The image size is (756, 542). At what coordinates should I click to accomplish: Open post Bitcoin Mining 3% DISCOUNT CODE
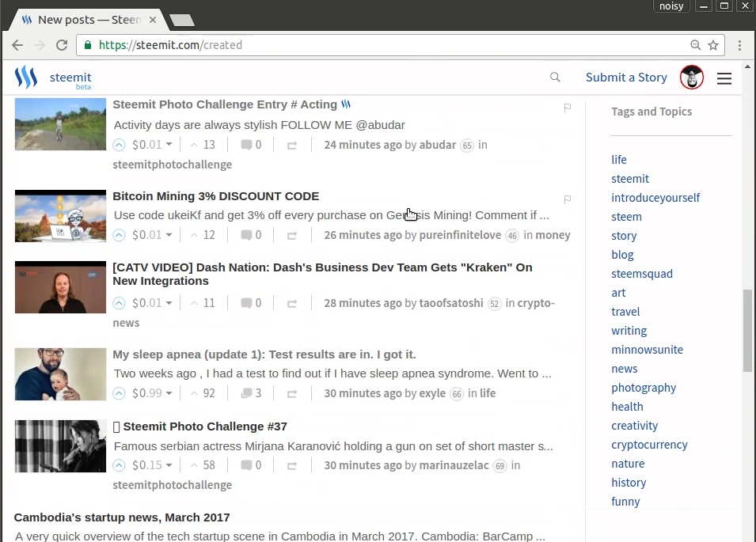(x=216, y=196)
